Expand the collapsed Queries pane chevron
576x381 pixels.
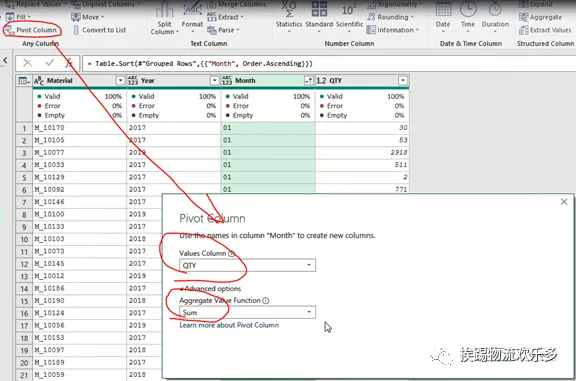[x=5, y=60]
